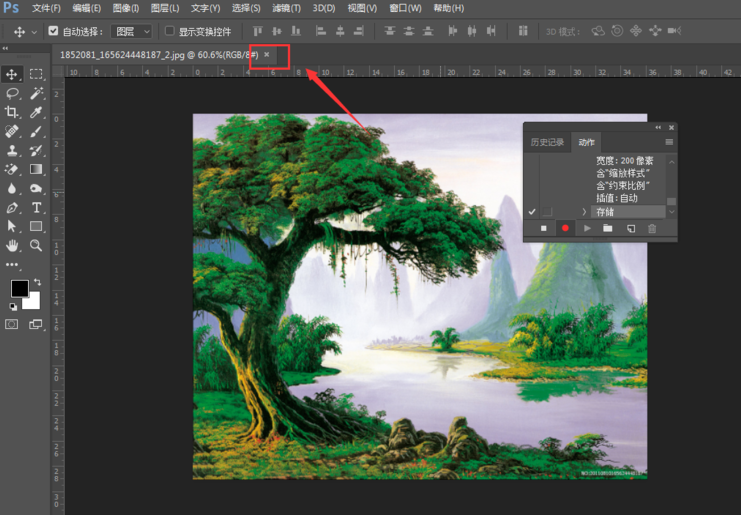Open the 图层(L) menu
The height and width of the screenshot is (515, 741).
click(165, 8)
